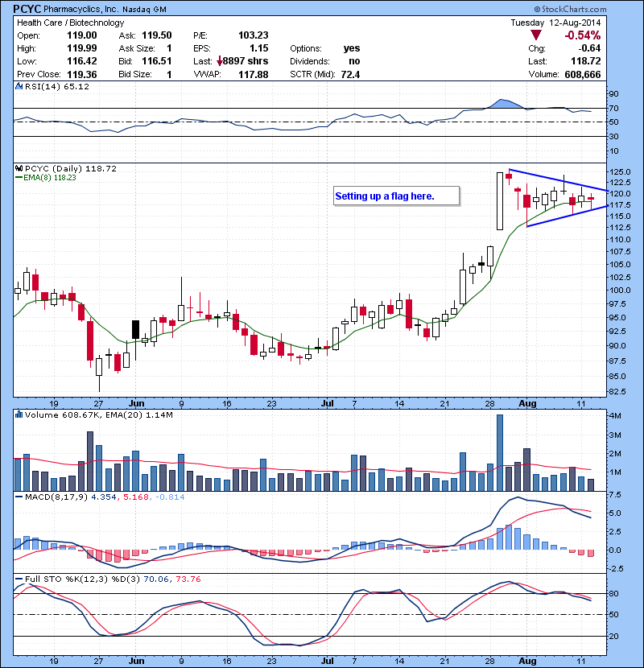Click the RSI(14) 65.12 legend label
This screenshot has width=644, height=668.
tap(57, 86)
